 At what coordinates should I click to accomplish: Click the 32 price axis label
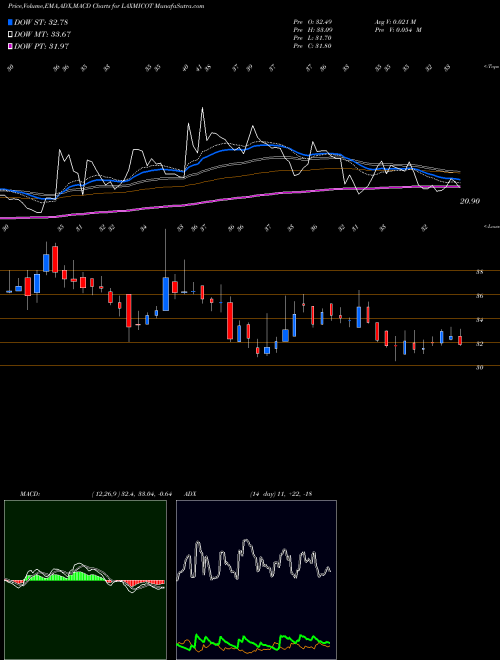point(479,344)
